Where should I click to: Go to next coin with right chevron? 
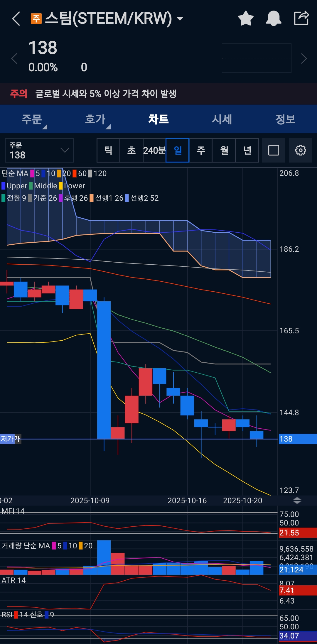click(x=304, y=59)
